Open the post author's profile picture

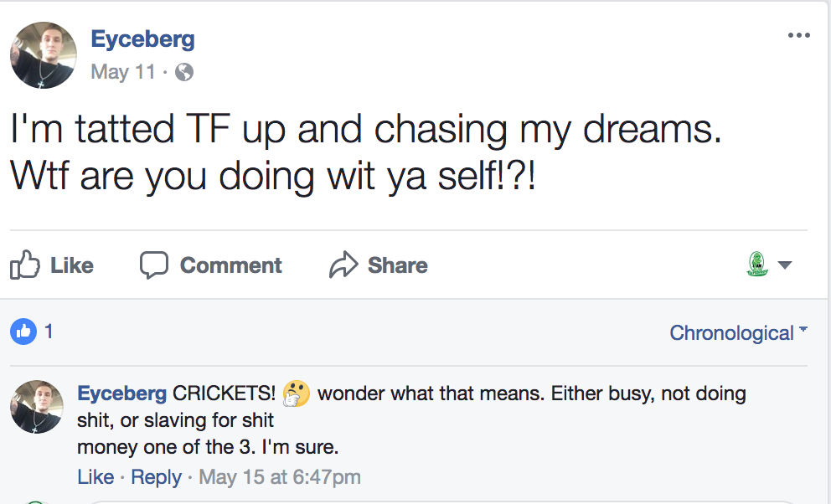pos(43,56)
